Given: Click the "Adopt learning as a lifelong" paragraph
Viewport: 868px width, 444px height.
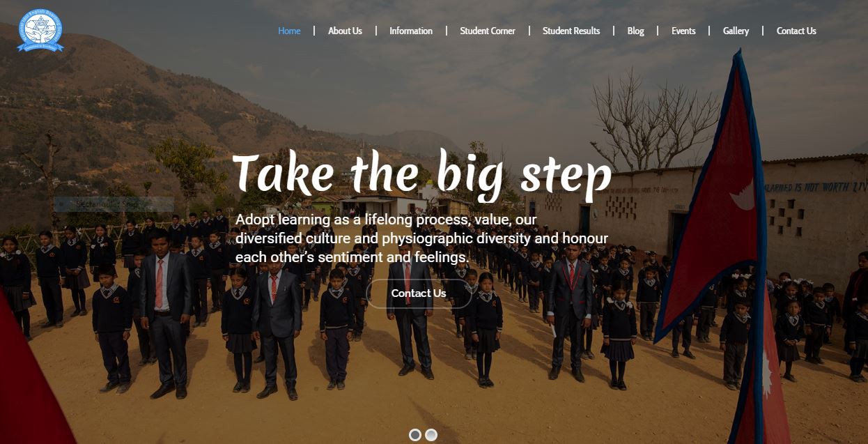Looking at the screenshot, I should pyautogui.click(x=422, y=238).
